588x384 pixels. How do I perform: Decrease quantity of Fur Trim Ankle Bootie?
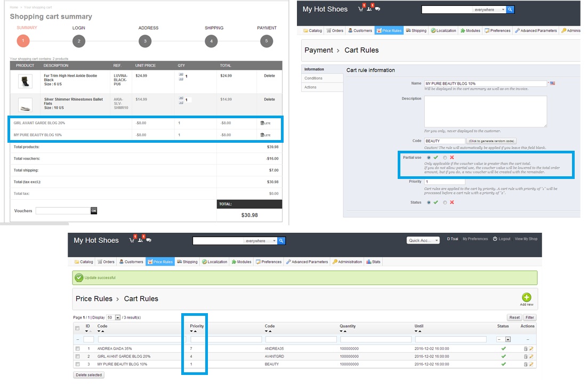point(181,79)
